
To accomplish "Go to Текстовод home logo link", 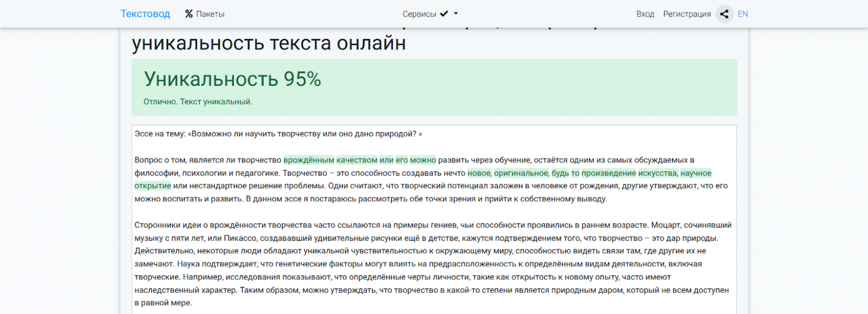I will pos(145,14).
